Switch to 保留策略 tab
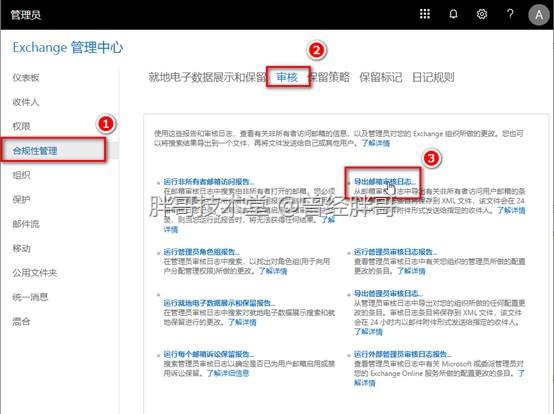The image size is (554, 414). pyautogui.click(x=329, y=77)
